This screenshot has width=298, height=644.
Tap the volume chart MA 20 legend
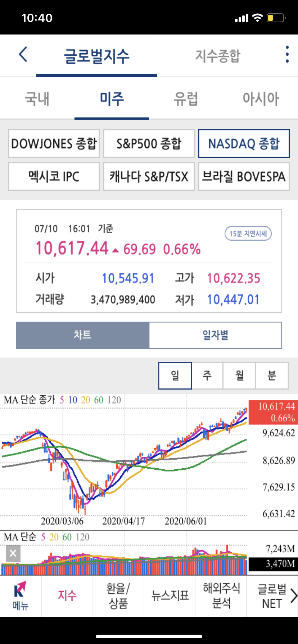pyautogui.click(x=54, y=537)
